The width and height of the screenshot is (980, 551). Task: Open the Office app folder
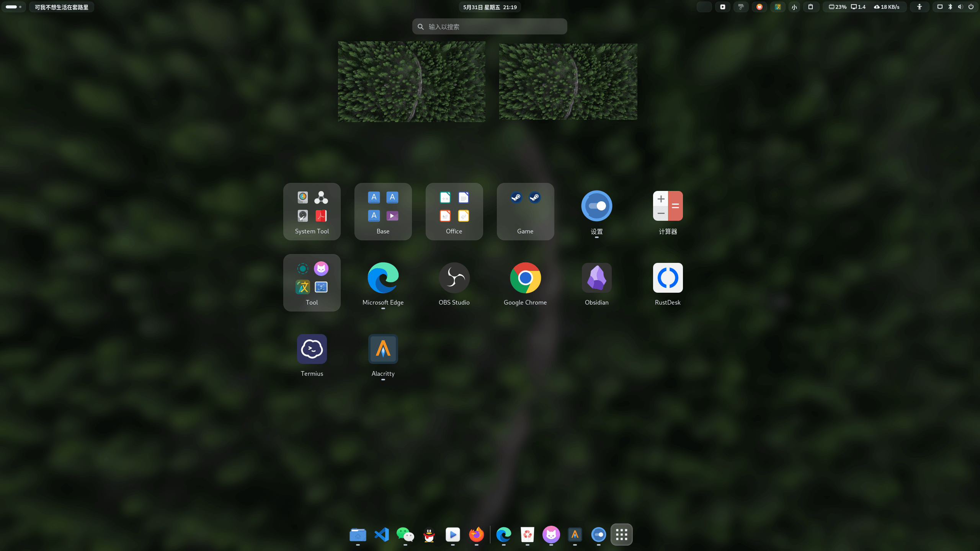coord(454,211)
